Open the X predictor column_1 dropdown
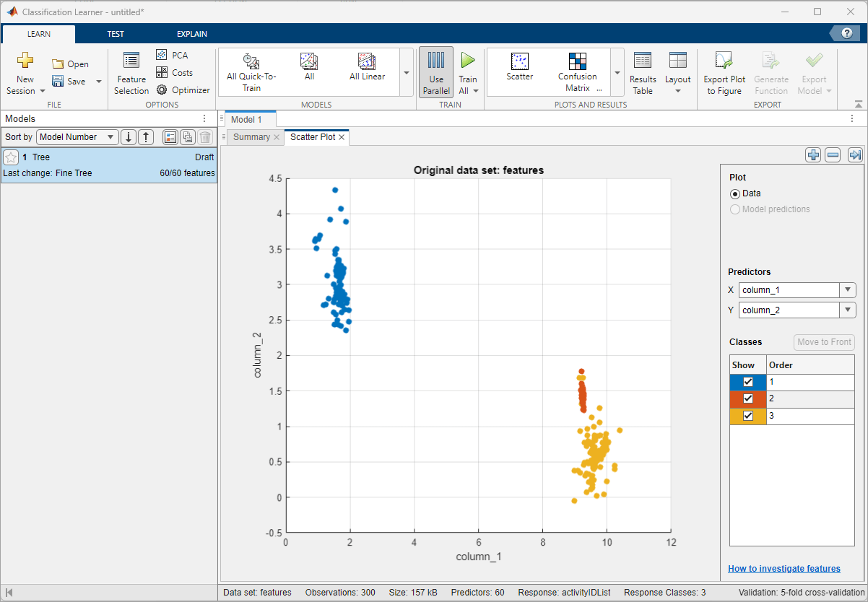This screenshot has width=868, height=602. tap(847, 289)
